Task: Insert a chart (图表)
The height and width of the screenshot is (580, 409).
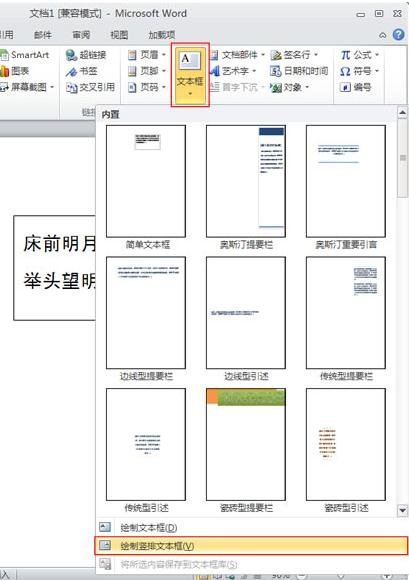Action: tap(15, 71)
